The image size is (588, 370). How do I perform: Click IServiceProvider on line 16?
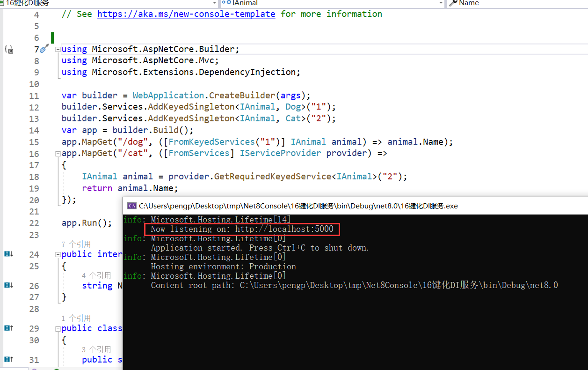coord(281,153)
